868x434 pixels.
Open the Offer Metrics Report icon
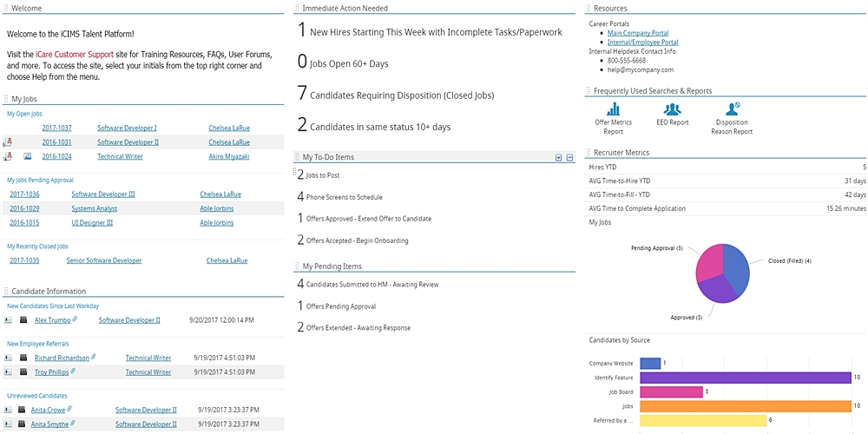(x=613, y=109)
